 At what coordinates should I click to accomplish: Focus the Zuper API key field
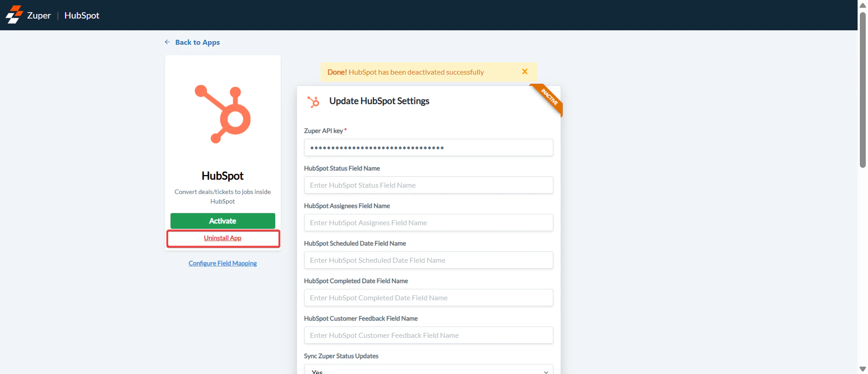click(429, 147)
